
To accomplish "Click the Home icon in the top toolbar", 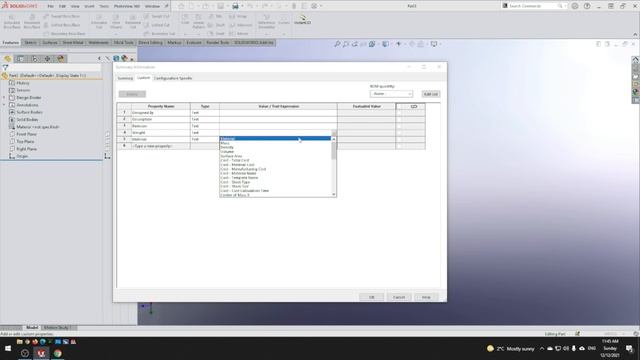I will pos(181,6).
